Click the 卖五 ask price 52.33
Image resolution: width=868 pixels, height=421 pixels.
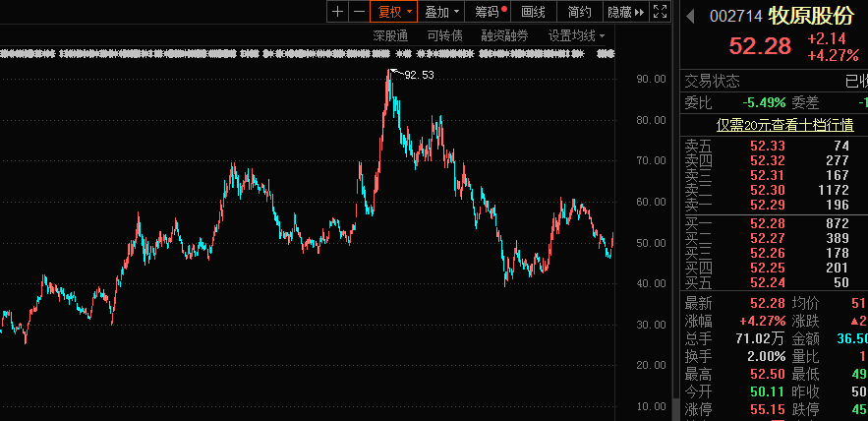pos(767,146)
